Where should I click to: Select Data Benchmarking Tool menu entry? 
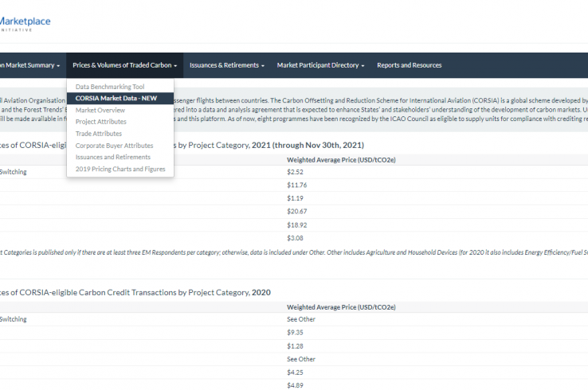(x=110, y=86)
